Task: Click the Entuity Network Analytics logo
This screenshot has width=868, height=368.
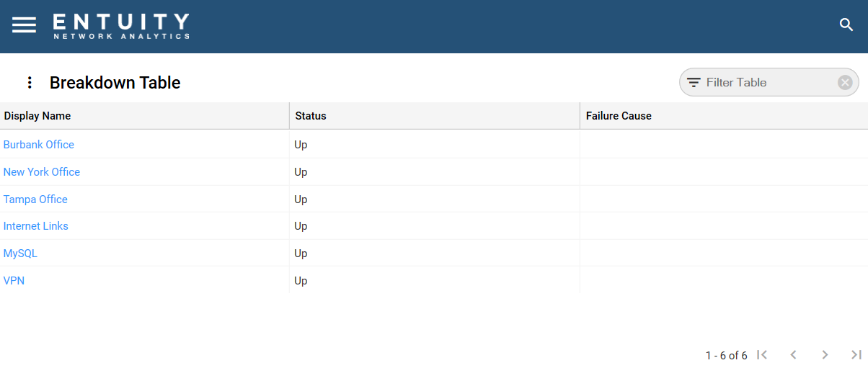Action: [121, 26]
